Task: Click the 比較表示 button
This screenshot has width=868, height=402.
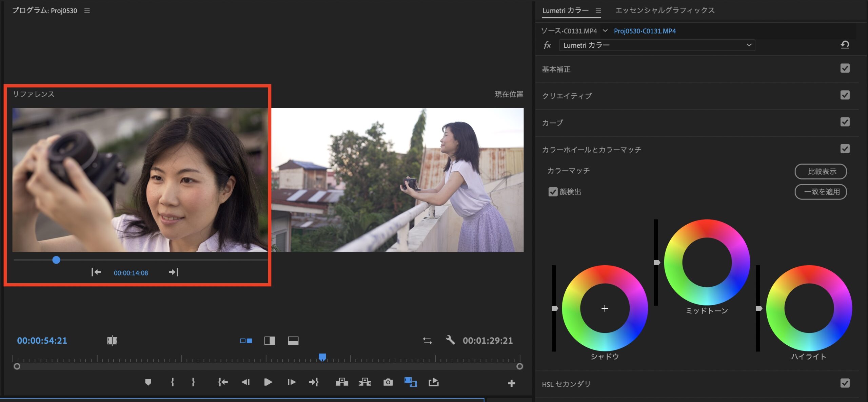Action: tap(821, 172)
